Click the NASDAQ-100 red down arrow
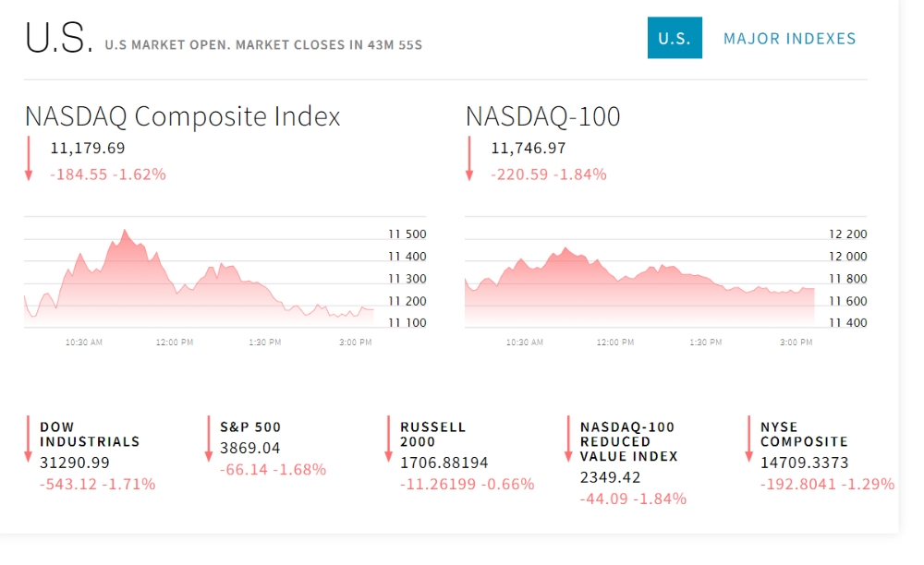 point(469,158)
